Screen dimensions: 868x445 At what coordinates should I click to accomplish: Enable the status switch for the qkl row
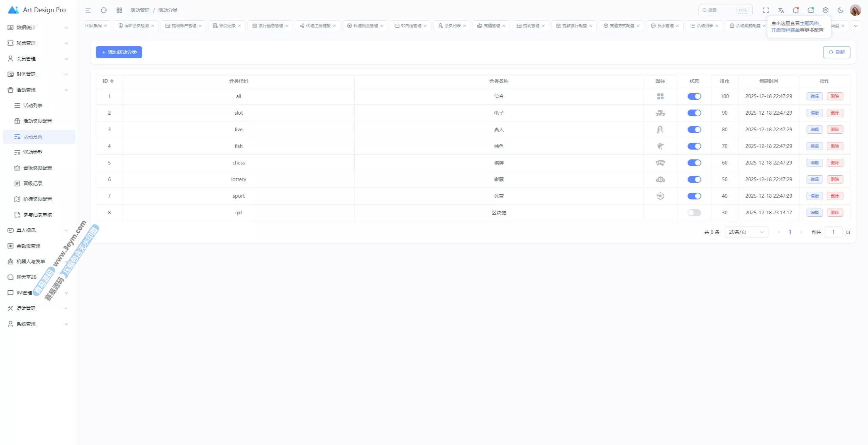point(694,213)
